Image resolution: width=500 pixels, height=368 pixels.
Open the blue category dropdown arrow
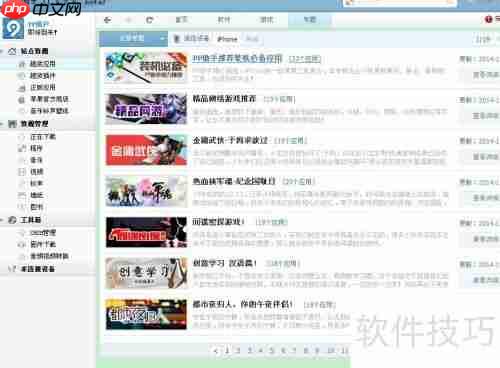pos(162,39)
